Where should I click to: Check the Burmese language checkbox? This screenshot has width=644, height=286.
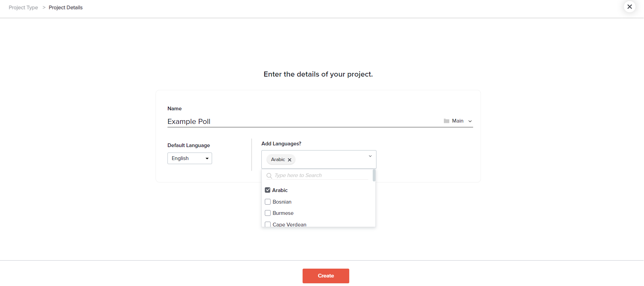[268, 213]
